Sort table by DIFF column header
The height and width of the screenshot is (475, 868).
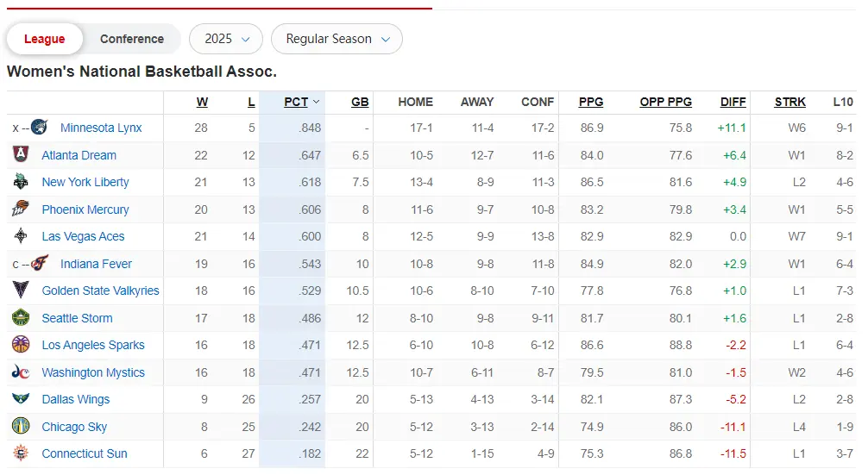click(733, 102)
